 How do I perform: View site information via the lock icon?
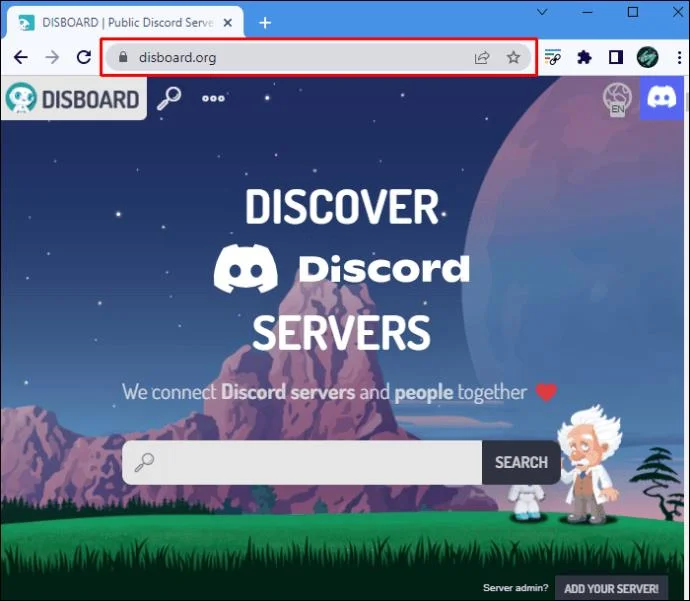[123, 57]
